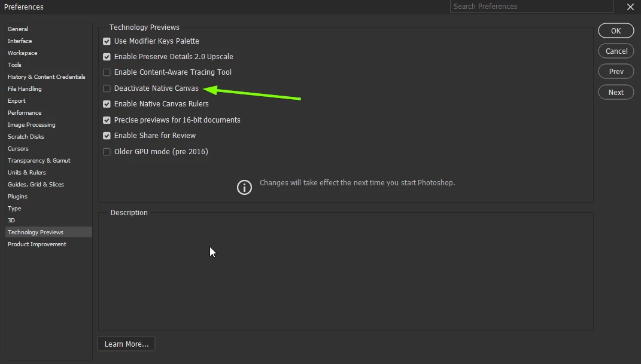Click the Technology Previews group heading
The image size is (641, 364).
click(144, 27)
